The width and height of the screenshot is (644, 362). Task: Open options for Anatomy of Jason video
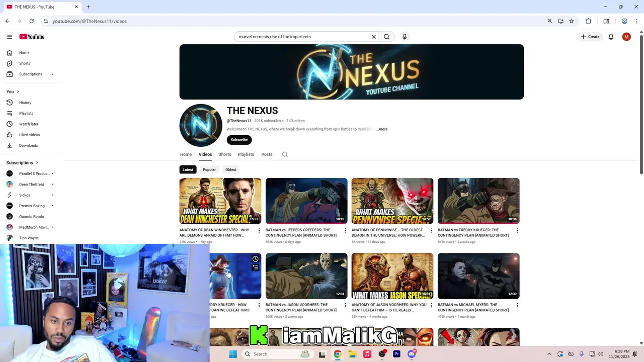click(431, 305)
